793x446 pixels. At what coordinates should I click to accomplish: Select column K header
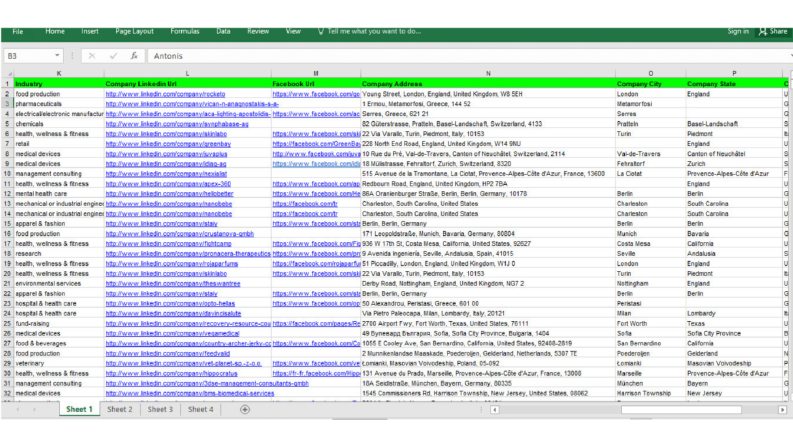point(59,74)
